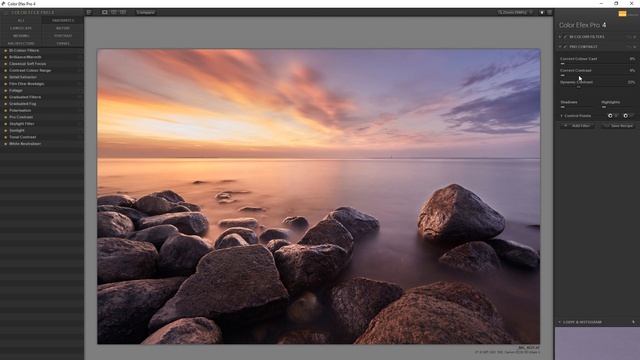Click the Save Recipe button
640x360 pixels.
pos(618,126)
